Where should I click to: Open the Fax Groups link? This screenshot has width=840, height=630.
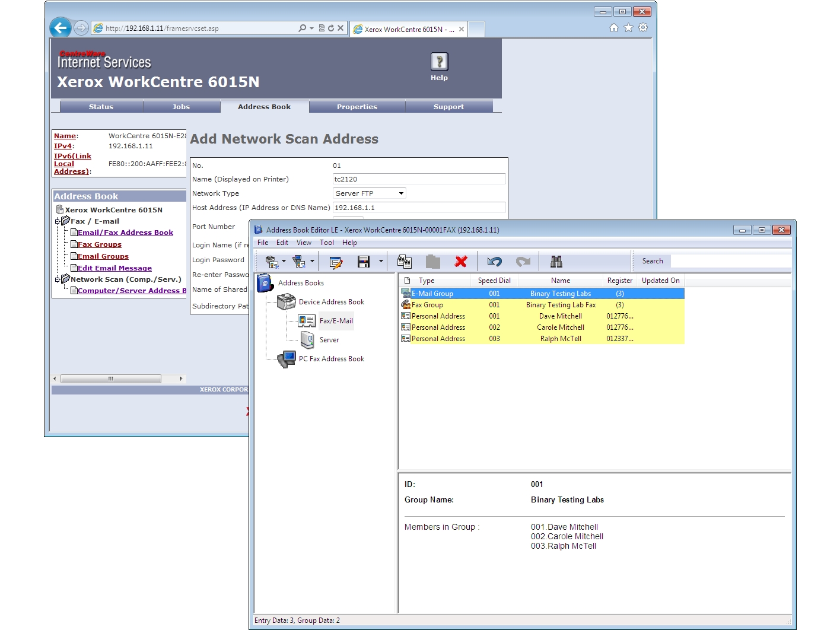tap(100, 244)
